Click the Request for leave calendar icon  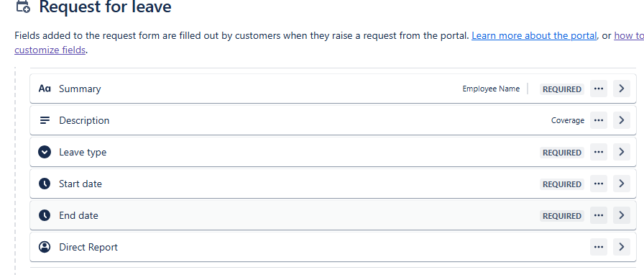[x=23, y=6]
